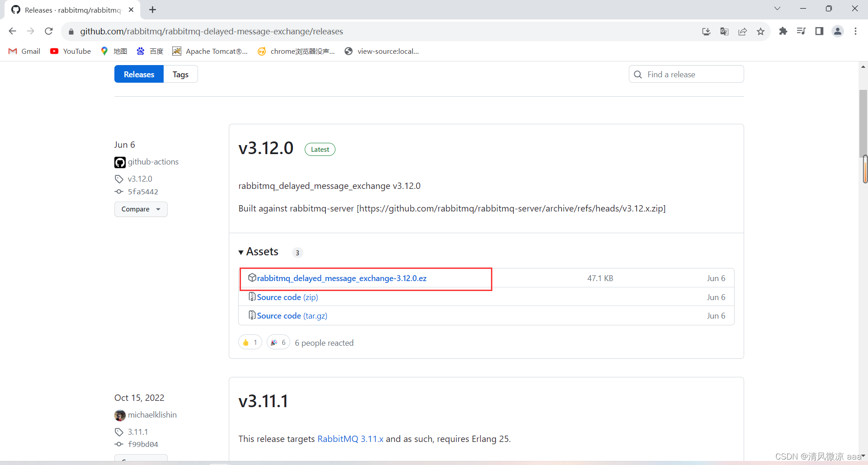Open media control playlist icon
Screen dimensions: 868x465
(801, 31)
